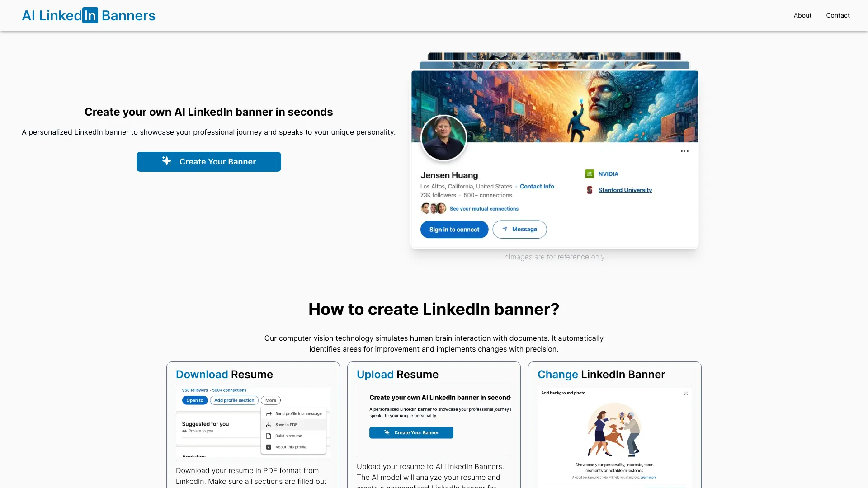Click the Stanford University icon on profile
This screenshot has height=488, width=868.
point(590,190)
